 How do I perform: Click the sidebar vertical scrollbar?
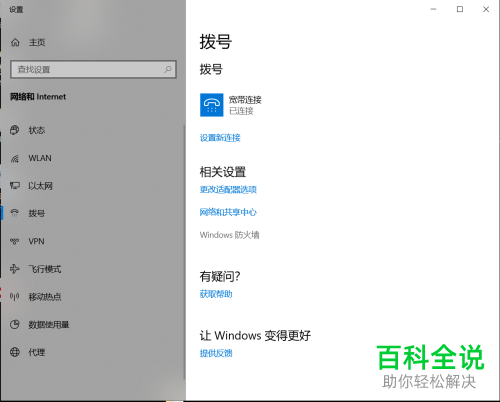pos(184,252)
